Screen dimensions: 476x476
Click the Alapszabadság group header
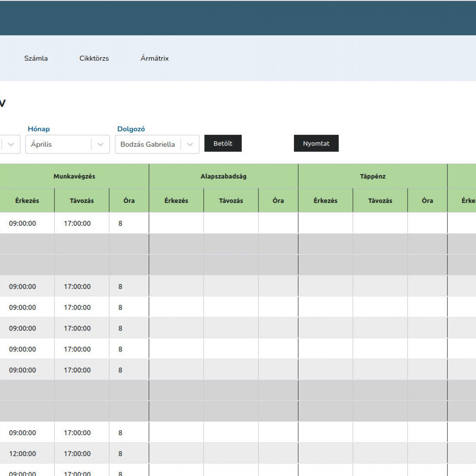(223, 176)
